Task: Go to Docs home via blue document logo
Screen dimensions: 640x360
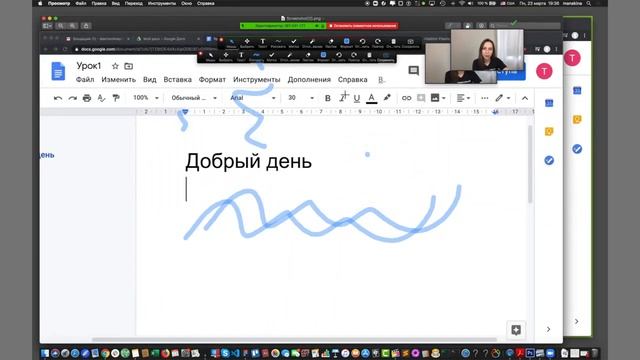Action: pyautogui.click(x=58, y=71)
